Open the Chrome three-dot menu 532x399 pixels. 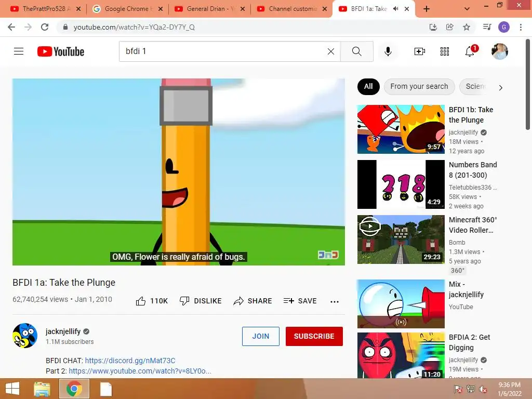pos(521,27)
